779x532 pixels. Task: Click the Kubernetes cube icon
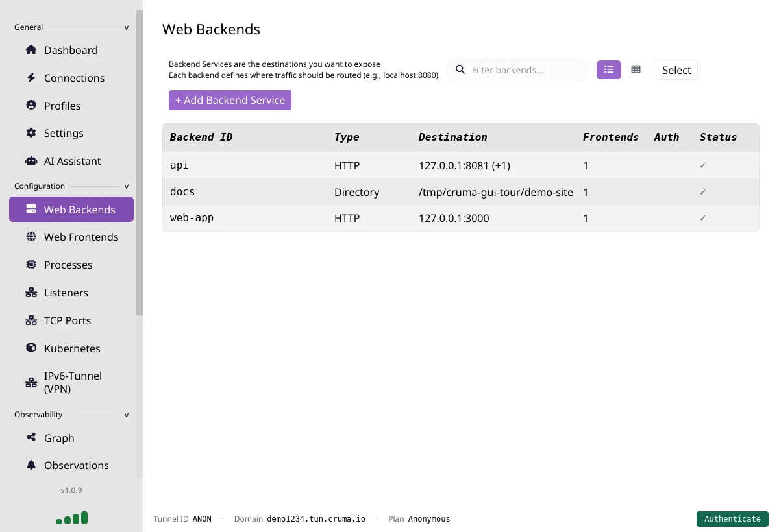pos(31,348)
